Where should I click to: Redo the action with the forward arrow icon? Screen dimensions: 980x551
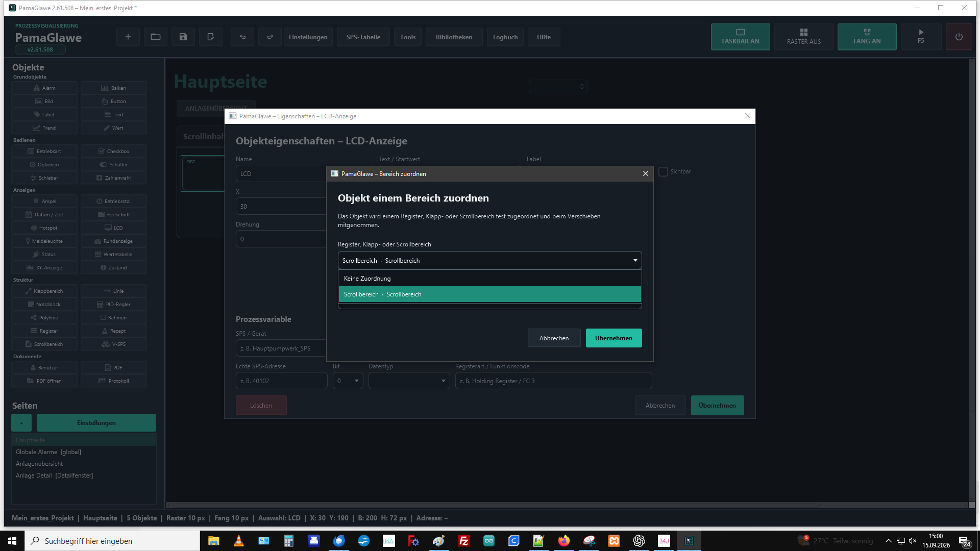[x=270, y=37]
